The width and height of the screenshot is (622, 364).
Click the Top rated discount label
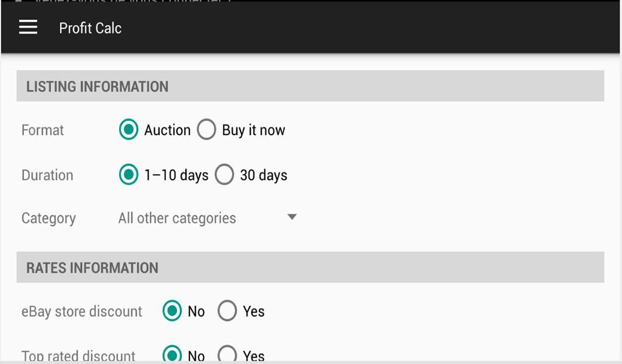pyautogui.click(x=78, y=356)
